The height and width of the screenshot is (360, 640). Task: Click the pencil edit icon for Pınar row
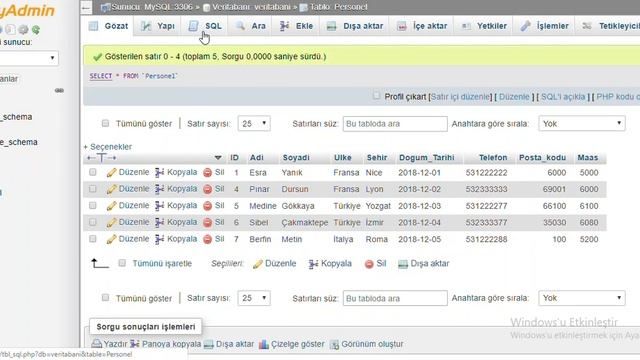pyautogui.click(x=111, y=189)
